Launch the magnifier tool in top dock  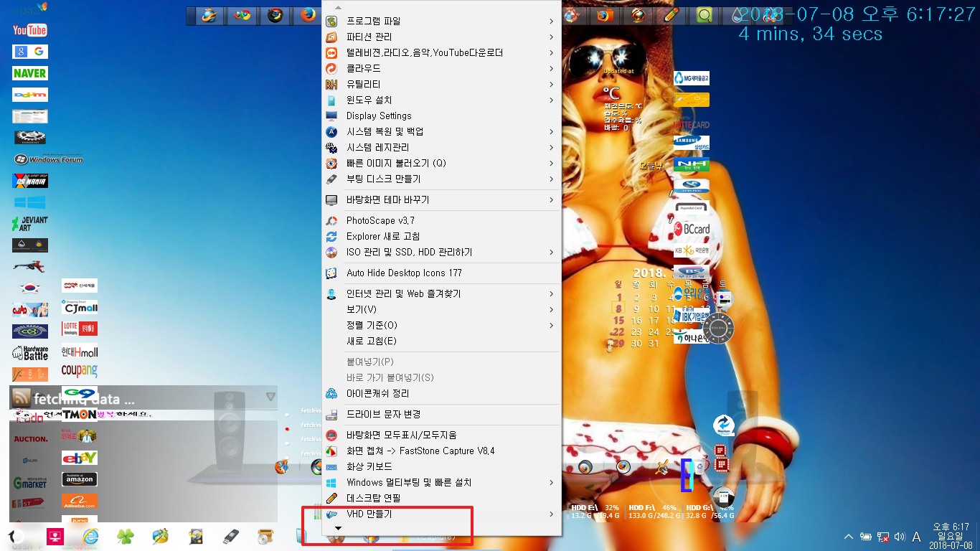pos(705,15)
